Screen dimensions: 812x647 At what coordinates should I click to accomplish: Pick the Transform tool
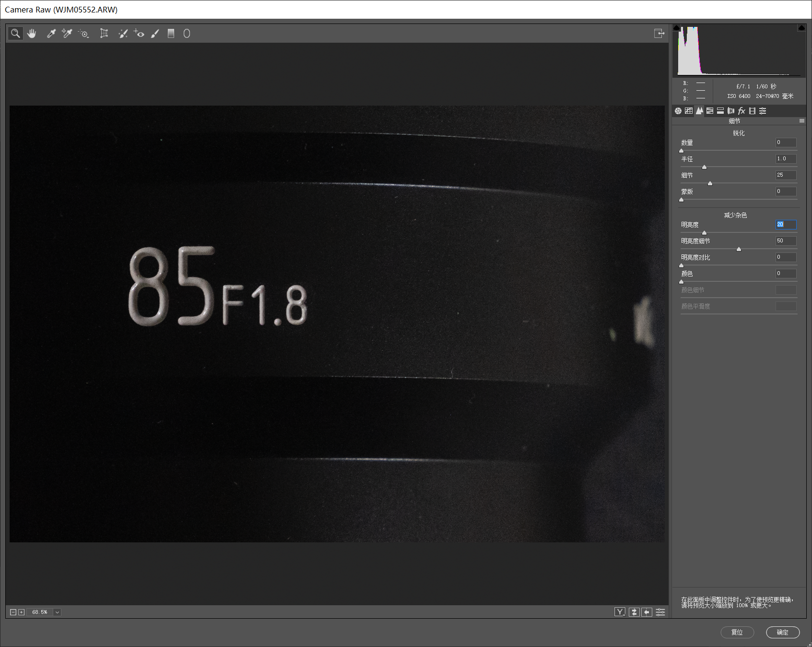pos(104,33)
